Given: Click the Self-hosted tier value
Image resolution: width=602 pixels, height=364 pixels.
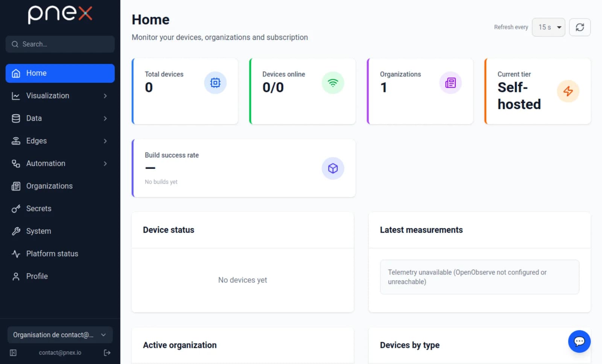Looking at the screenshot, I should (x=519, y=96).
